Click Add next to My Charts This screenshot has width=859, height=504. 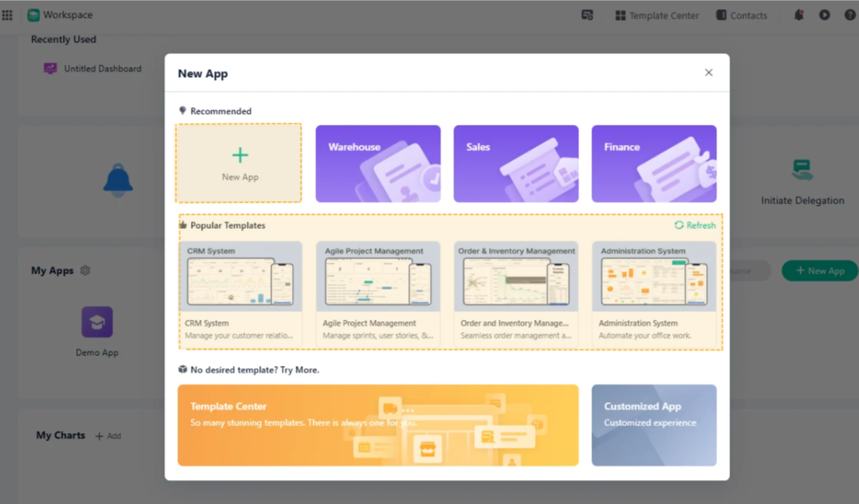(108, 436)
